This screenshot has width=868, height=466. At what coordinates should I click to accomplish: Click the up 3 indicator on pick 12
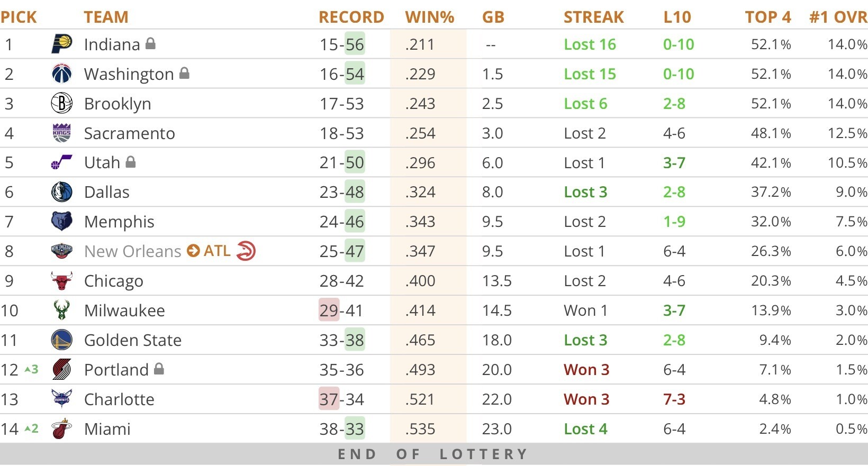32,369
